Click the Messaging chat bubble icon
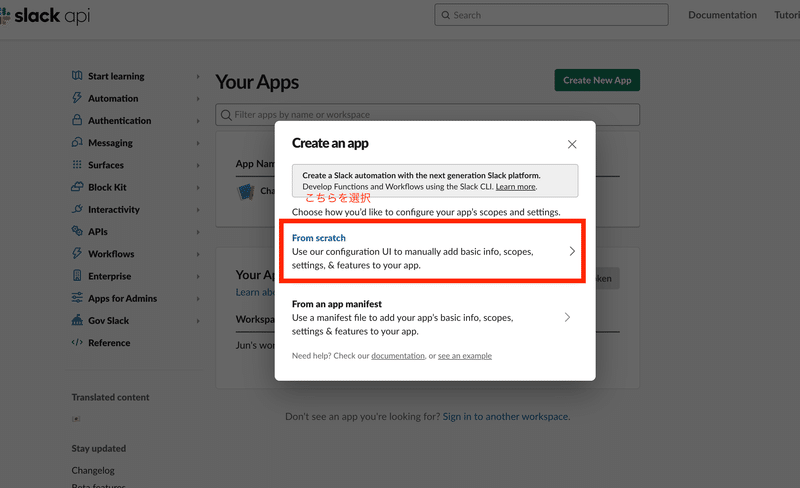Screen dimensions: 800x488 pos(77,142)
